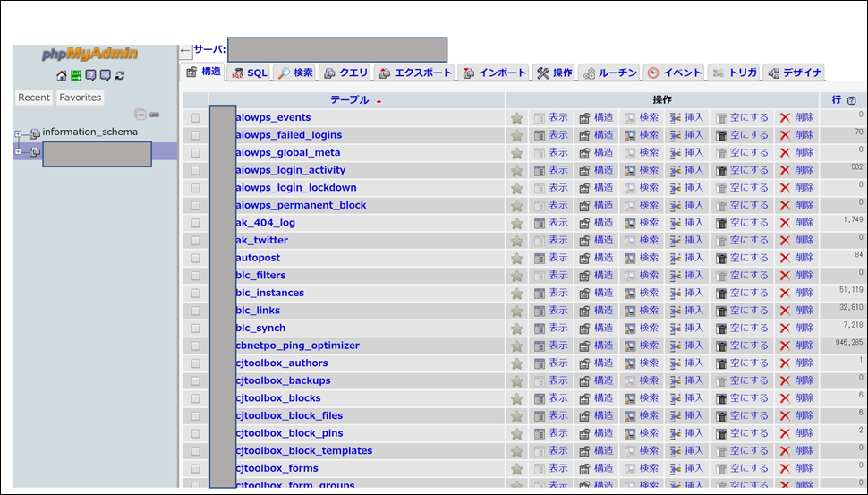This screenshot has height=495, width=868.
Task: Check the aiowps_failed_logins checkbox
Action: pyautogui.click(x=195, y=136)
